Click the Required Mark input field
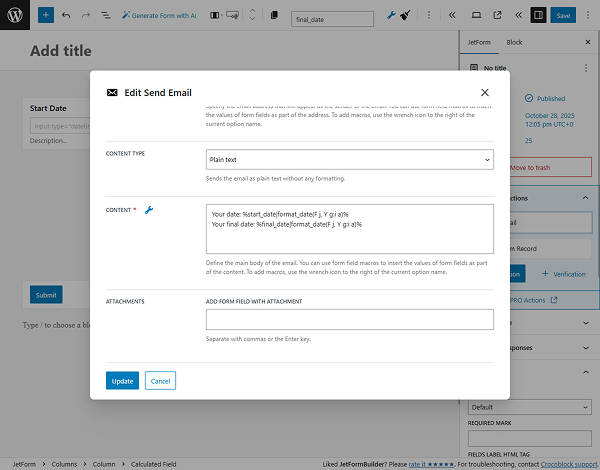 (530, 438)
